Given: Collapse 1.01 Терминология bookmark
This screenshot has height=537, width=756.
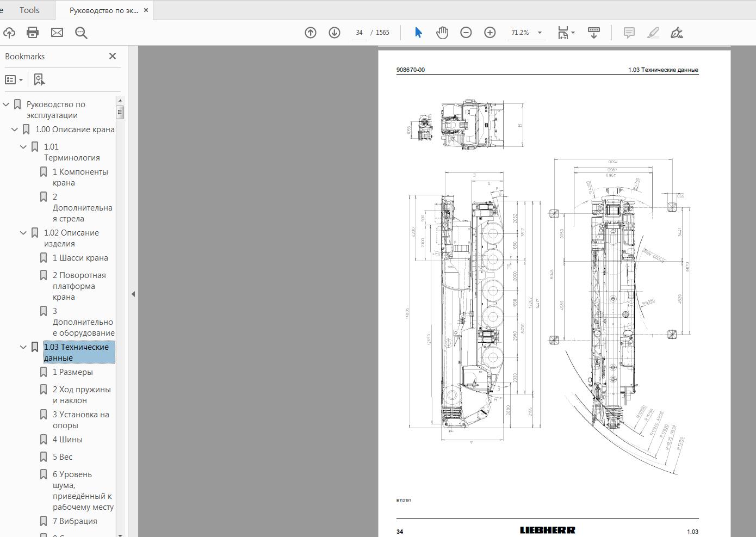Looking at the screenshot, I should click(23, 147).
